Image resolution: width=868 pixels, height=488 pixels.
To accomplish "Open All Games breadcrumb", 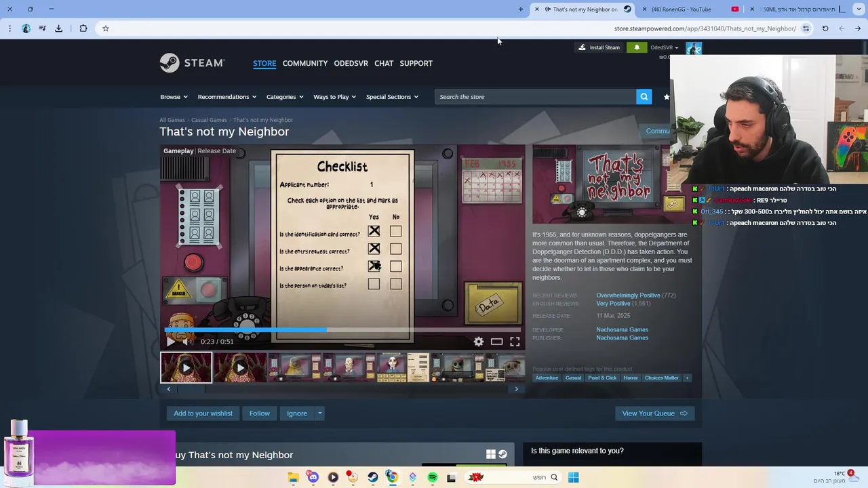I will [172, 120].
